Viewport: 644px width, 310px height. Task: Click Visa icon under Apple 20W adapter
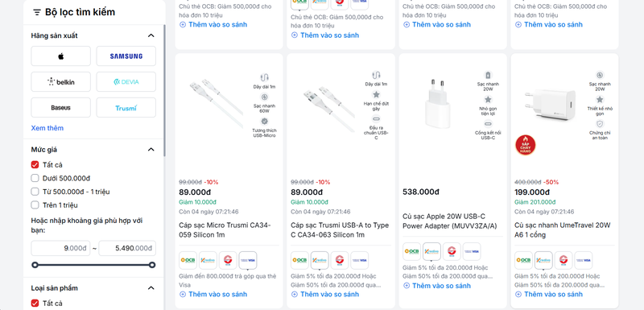(472, 251)
